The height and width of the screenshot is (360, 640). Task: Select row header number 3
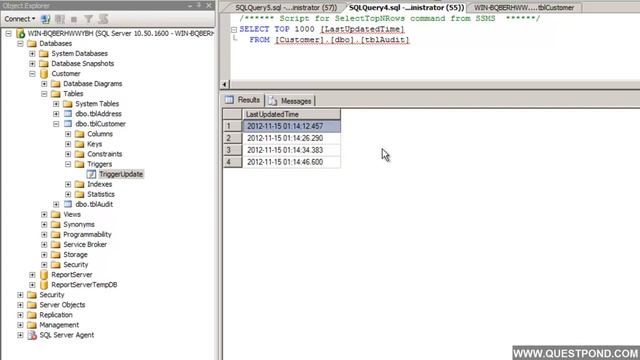[233, 150]
